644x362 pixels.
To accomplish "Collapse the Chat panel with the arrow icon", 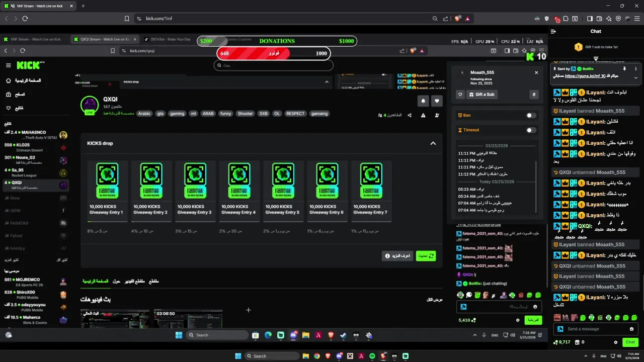I will click(553, 31).
